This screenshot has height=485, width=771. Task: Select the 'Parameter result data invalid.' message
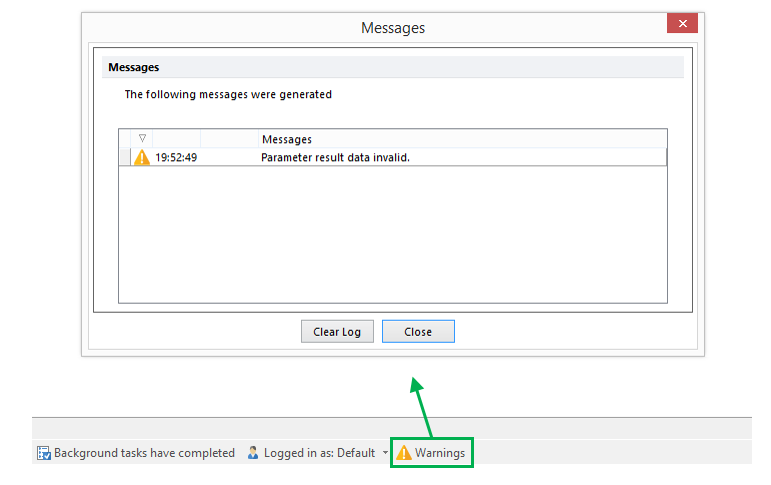pyautogui.click(x=335, y=157)
